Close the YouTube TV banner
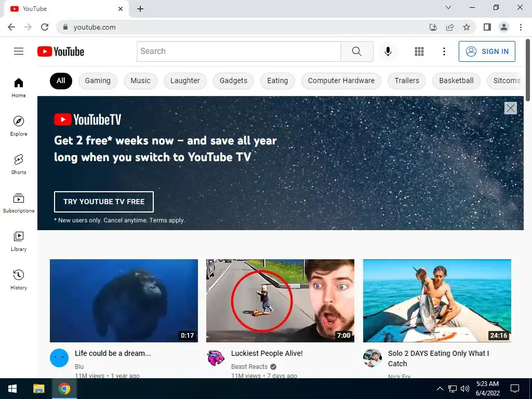 point(510,108)
